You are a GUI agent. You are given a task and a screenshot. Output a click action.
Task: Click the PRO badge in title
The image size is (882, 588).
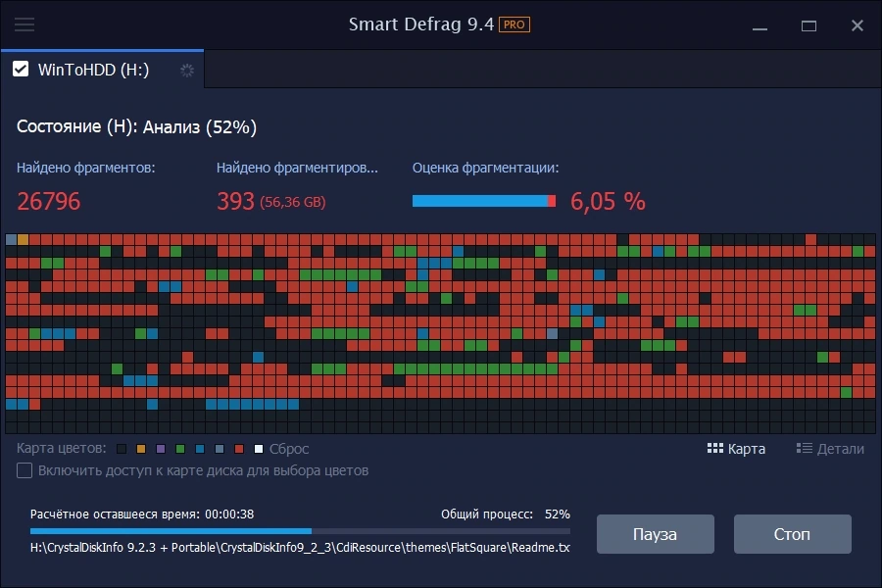[514, 24]
